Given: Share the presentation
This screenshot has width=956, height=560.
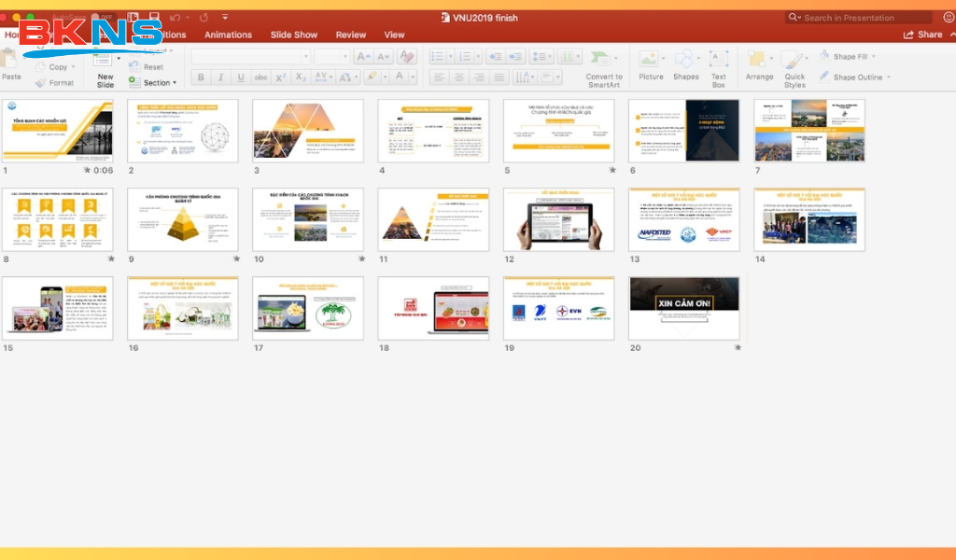Looking at the screenshot, I should tap(922, 35).
